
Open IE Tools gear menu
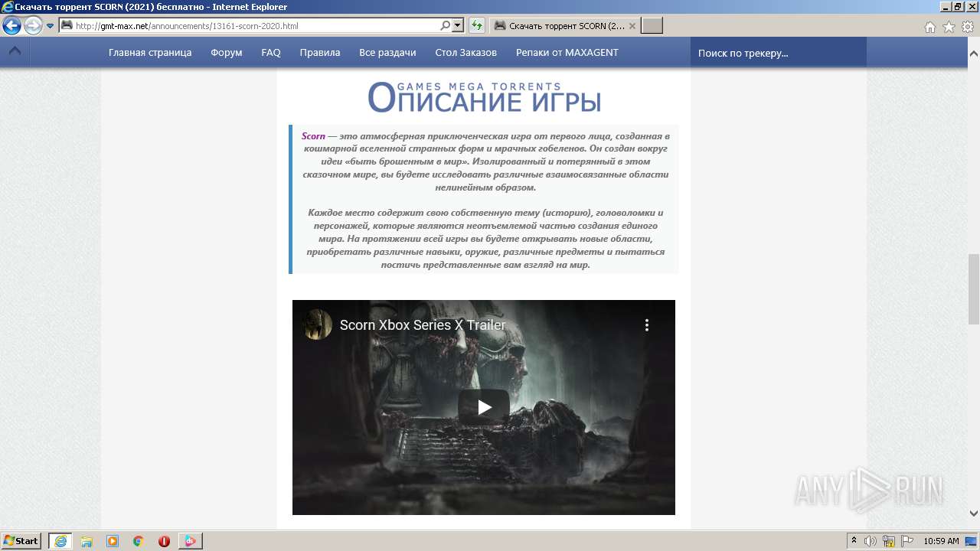[967, 27]
